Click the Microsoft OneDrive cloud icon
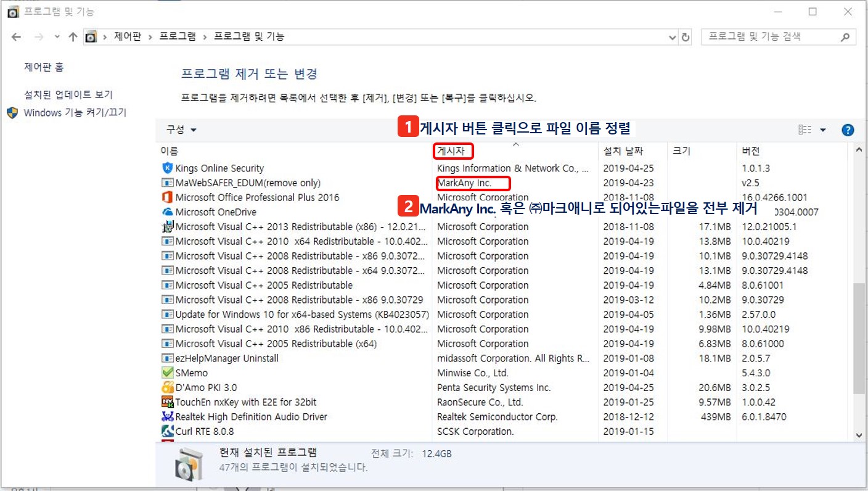Image resolution: width=868 pixels, height=491 pixels. [x=168, y=212]
